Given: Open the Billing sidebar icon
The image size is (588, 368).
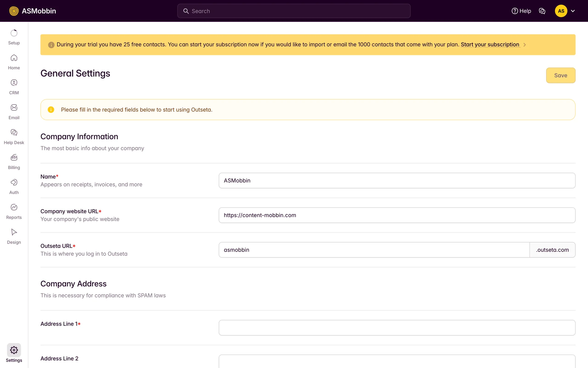Looking at the screenshot, I should [14, 158].
